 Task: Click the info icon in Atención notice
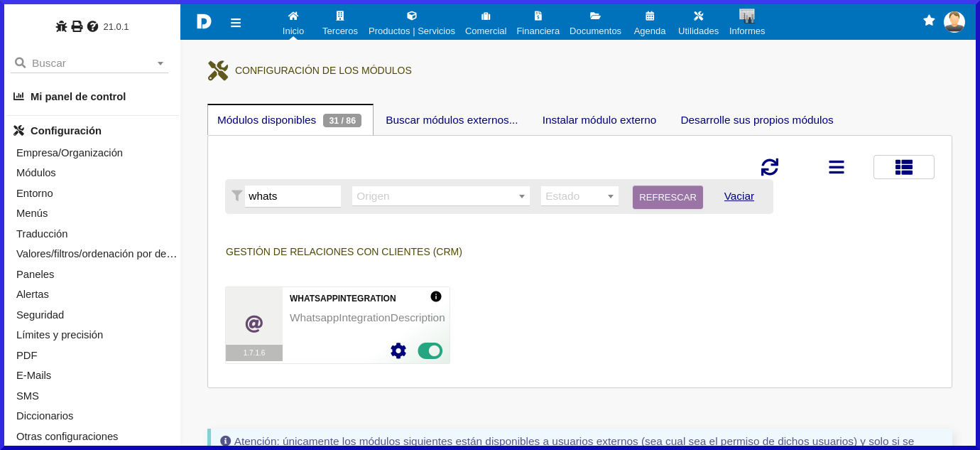tap(226, 441)
